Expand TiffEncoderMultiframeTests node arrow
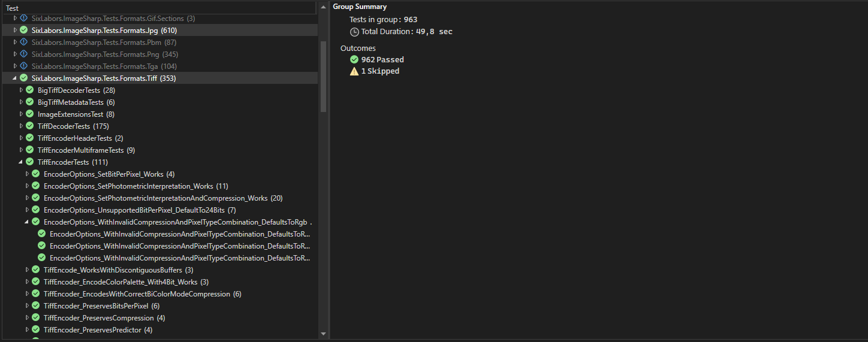This screenshot has height=342, width=868. (21, 150)
